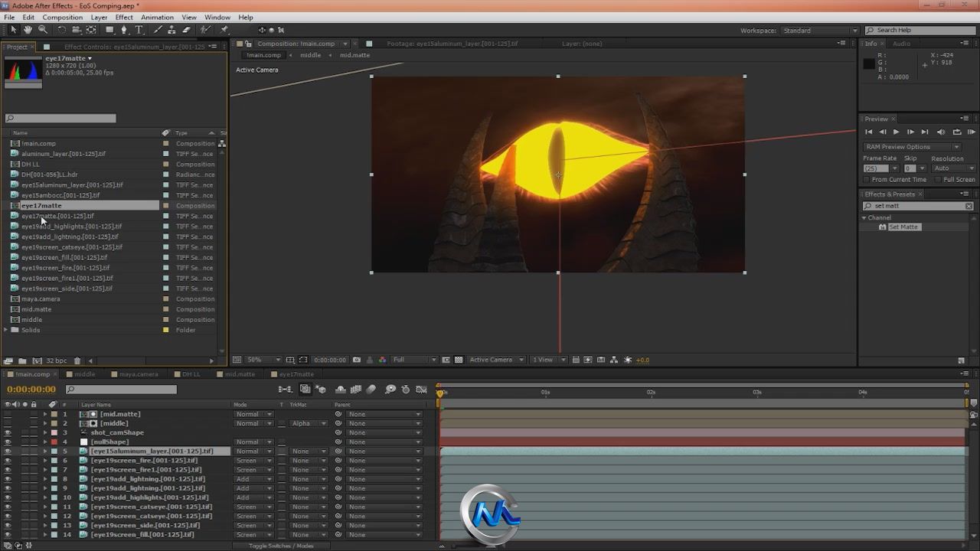This screenshot has width=980, height=551.
Task: Enable Motion Blur switch in timeline
Action: tap(372, 390)
